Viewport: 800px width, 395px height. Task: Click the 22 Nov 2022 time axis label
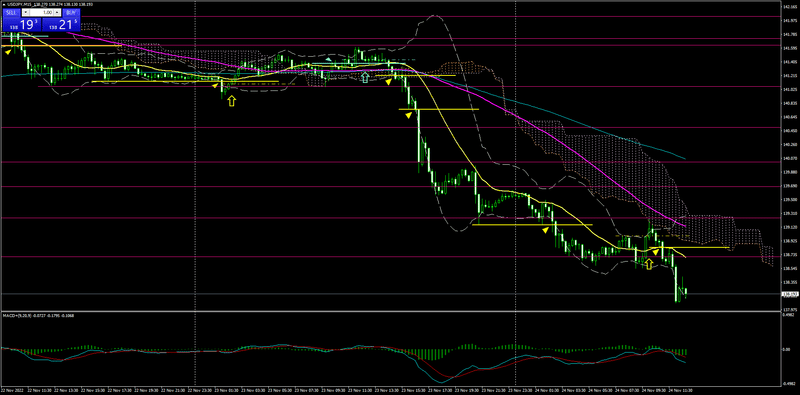point(11,390)
